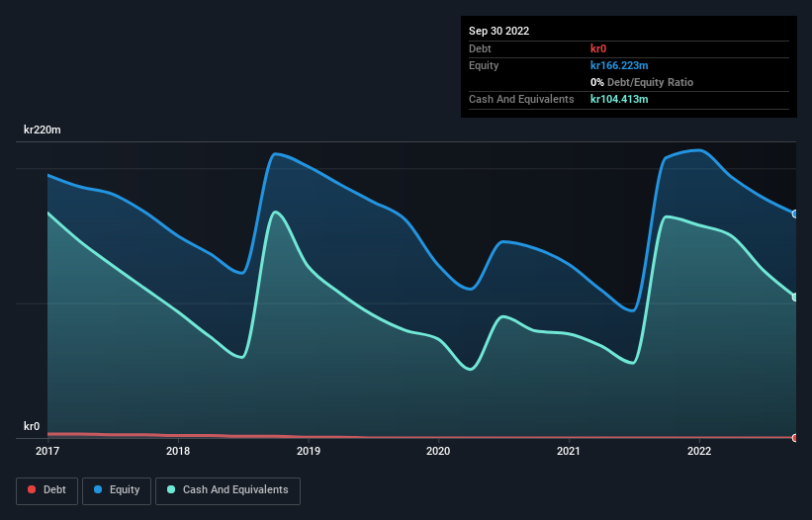Select the 2018 axis label

click(178, 451)
